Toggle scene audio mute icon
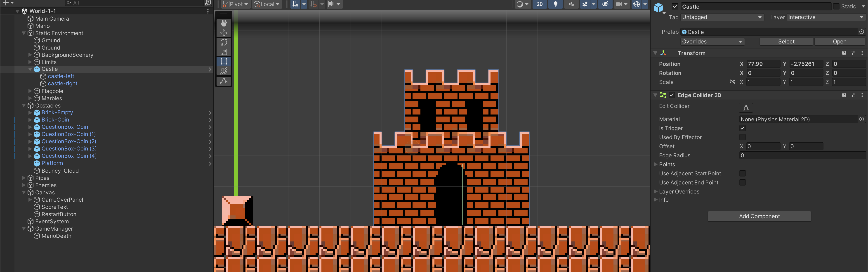This screenshot has width=868, height=272. (x=571, y=4)
